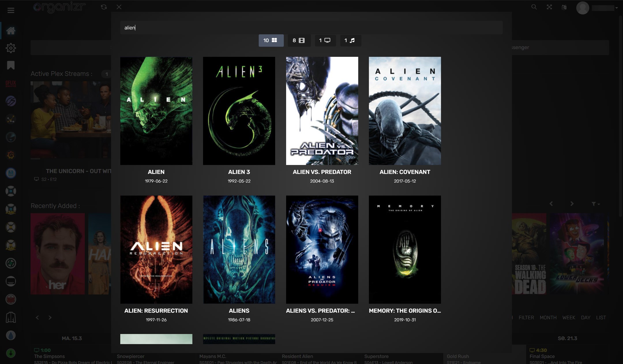
Task: Open the language translate icon
Action: 564,7
